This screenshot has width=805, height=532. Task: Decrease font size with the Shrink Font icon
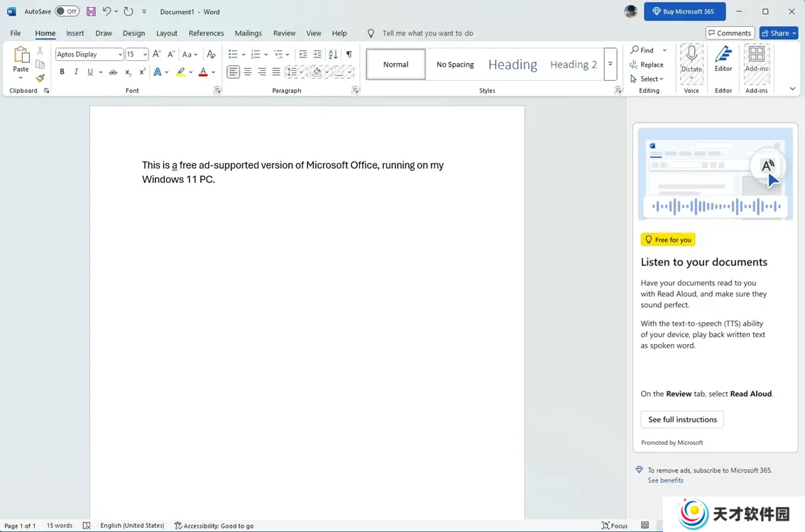coord(172,54)
